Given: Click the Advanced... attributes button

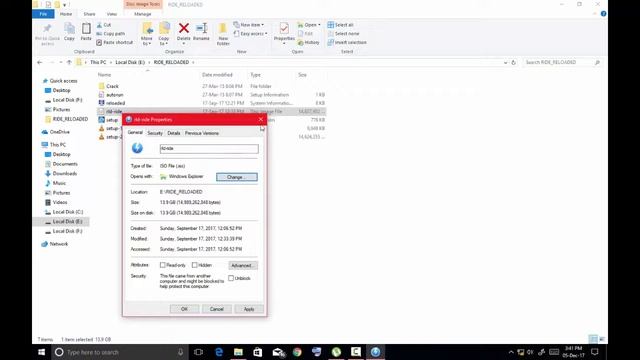Looking at the screenshot, I should (x=243, y=266).
